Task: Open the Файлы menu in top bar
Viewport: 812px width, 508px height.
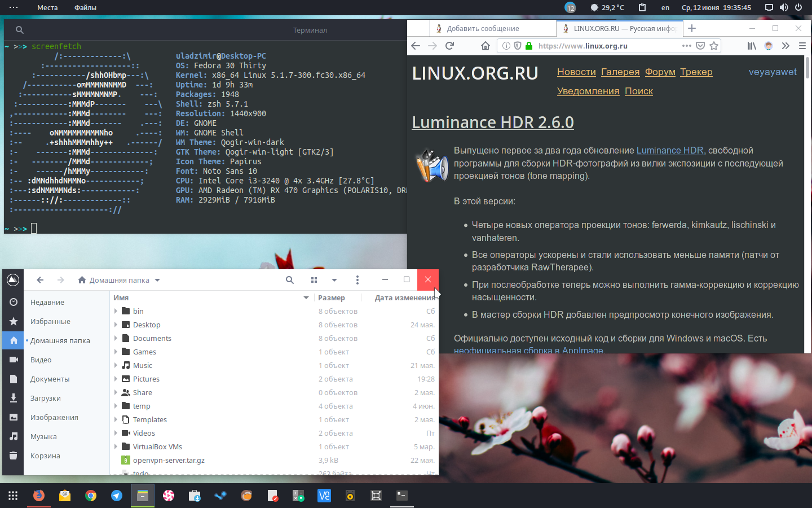Action: click(85, 7)
